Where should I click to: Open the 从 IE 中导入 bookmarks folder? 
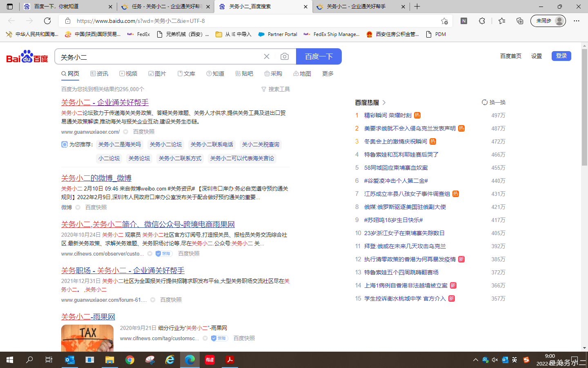(234, 34)
